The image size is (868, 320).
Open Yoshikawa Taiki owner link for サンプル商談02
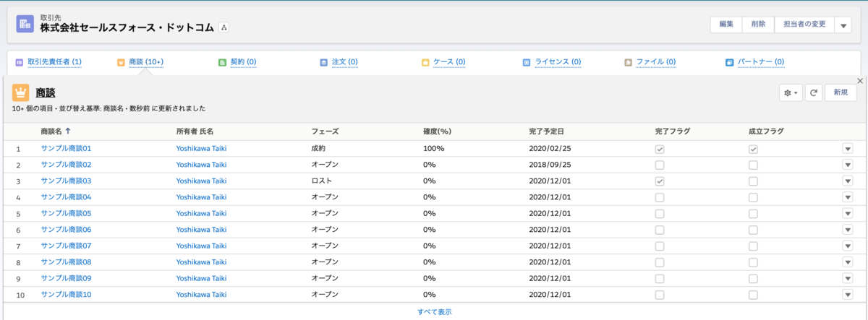(202, 165)
